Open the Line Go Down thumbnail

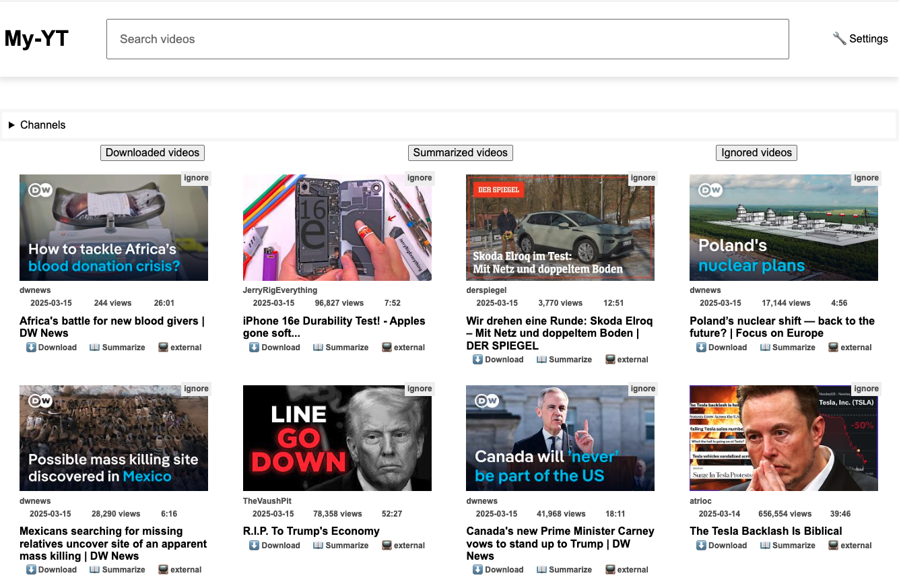click(337, 438)
